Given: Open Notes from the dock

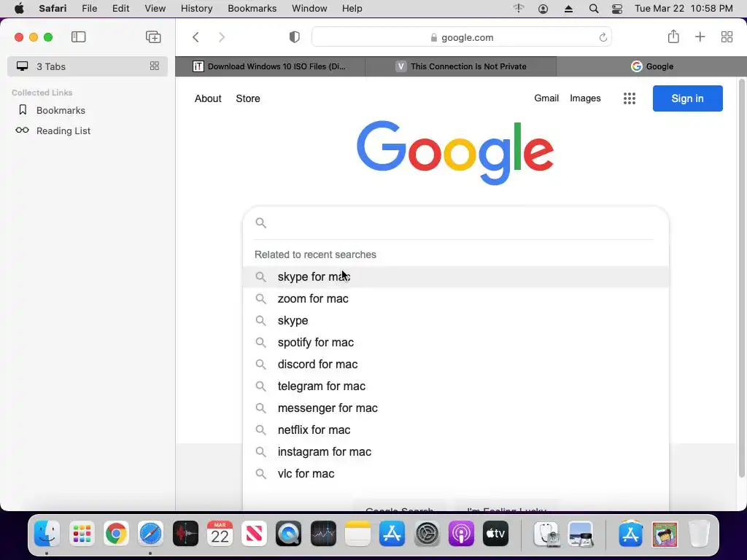Looking at the screenshot, I should pyautogui.click(x=357, y=534).
